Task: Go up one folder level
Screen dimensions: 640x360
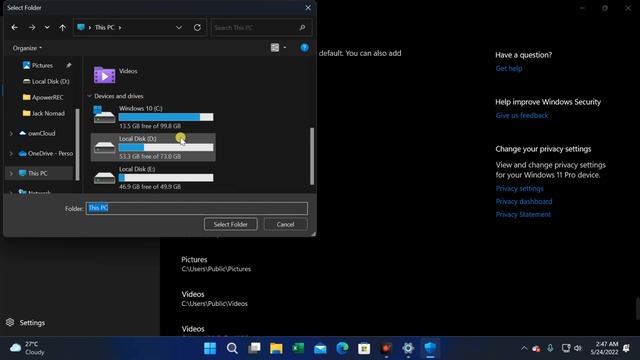Action: point(62,27)
